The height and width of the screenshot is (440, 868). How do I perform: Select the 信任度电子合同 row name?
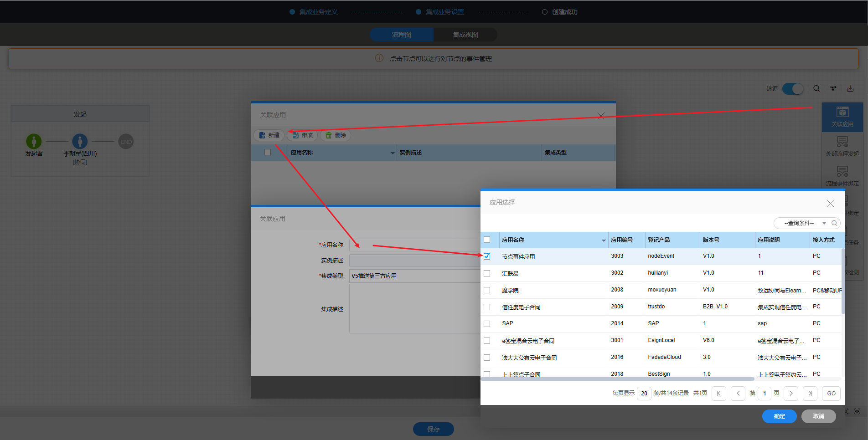point(521,307)
